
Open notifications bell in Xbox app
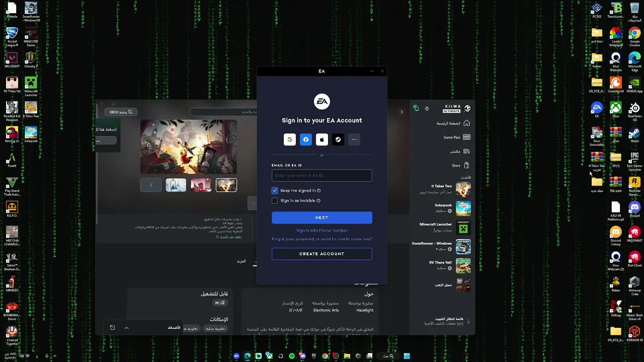(x=416, y=109)
